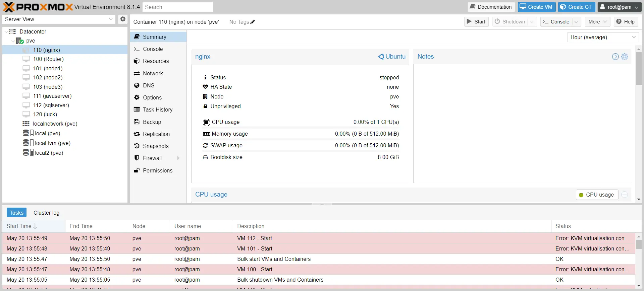The width and height of the screenshot is (644, 291).
Task: Collapse the pve tree node
Action: 13,41
